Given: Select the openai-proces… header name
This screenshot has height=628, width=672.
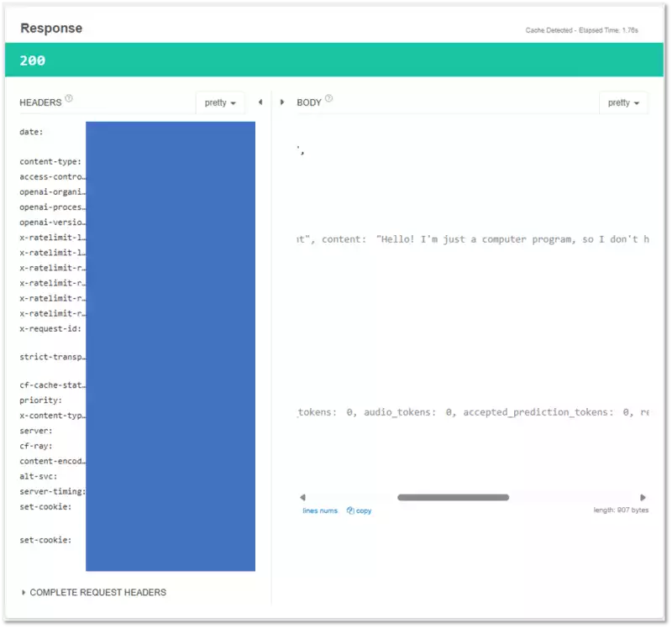Looking at the screenshot, I should pyautogui.click(x=52, y=207).
